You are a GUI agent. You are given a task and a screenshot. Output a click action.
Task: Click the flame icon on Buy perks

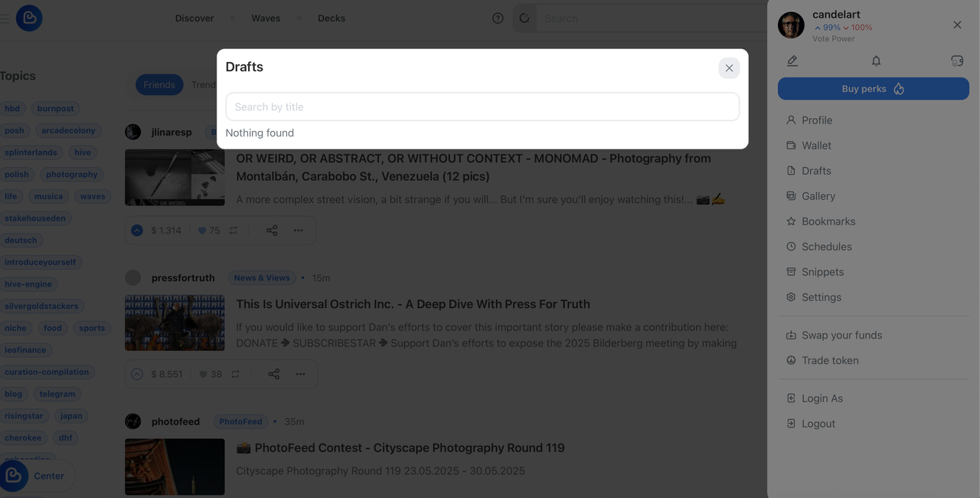[x=899, y=89]
